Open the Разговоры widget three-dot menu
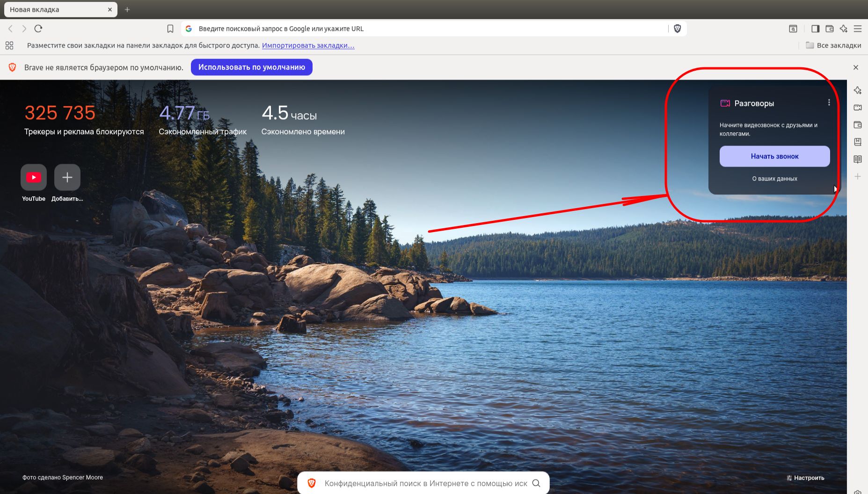 coord(829,102)
